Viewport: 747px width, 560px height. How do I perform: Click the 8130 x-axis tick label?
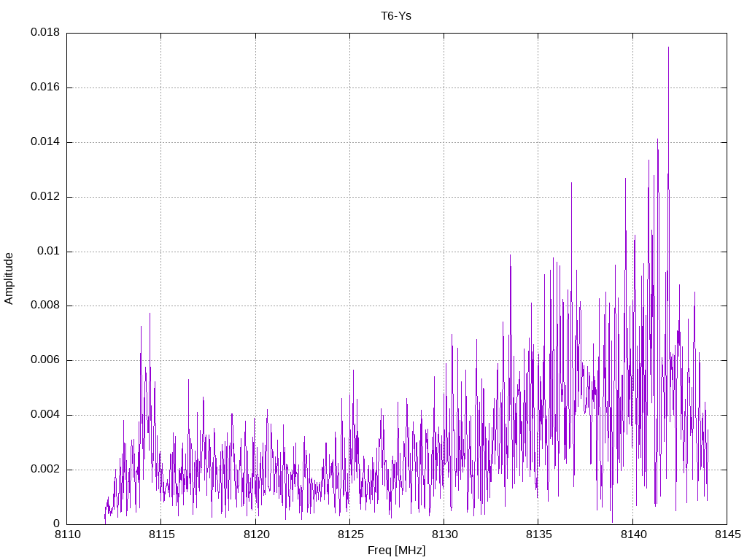point(444,534)
